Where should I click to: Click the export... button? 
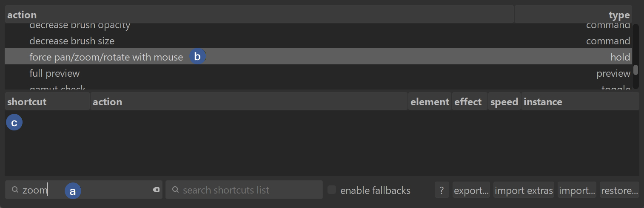point(471,190)
